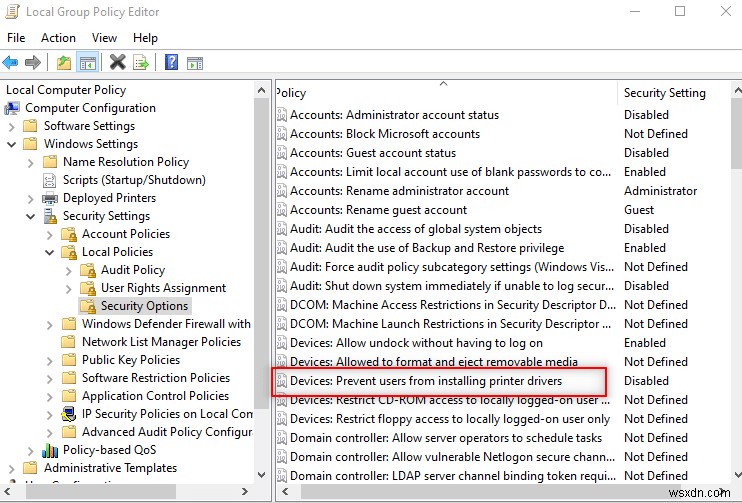Screen dimensions: 742x503
Task: Open the View menu
Action: [x=104, y=38]
